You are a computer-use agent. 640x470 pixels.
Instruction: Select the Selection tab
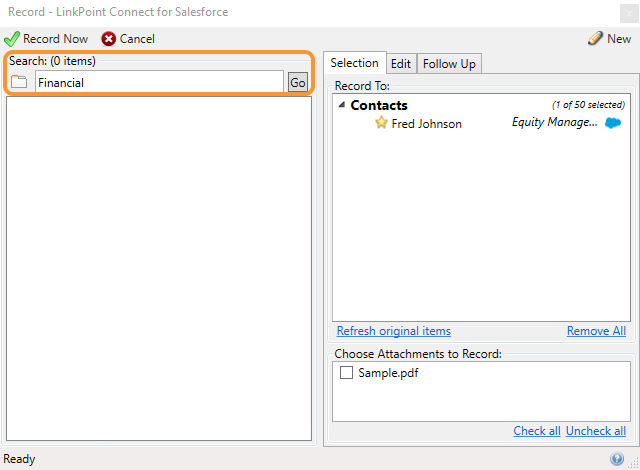click(x=355, y=63)
